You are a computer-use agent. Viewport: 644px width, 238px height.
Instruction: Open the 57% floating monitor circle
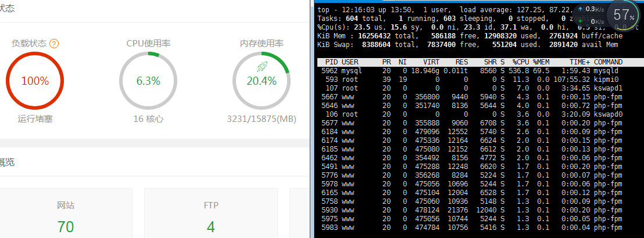point(622,15)
